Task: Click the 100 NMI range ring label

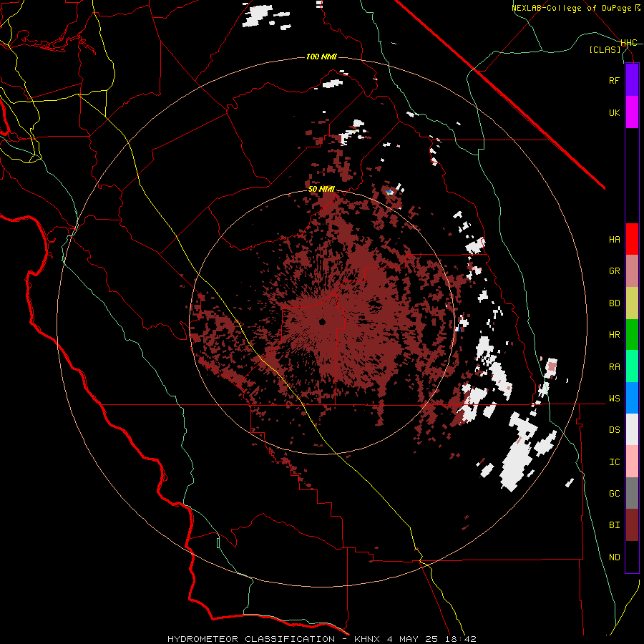Action: tap(321, 57)
